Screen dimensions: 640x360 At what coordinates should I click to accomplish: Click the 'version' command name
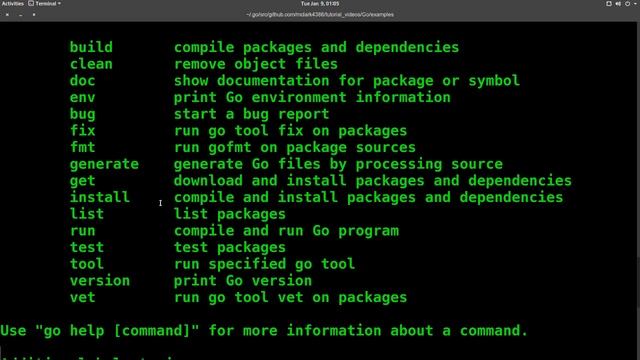[100, 281]
